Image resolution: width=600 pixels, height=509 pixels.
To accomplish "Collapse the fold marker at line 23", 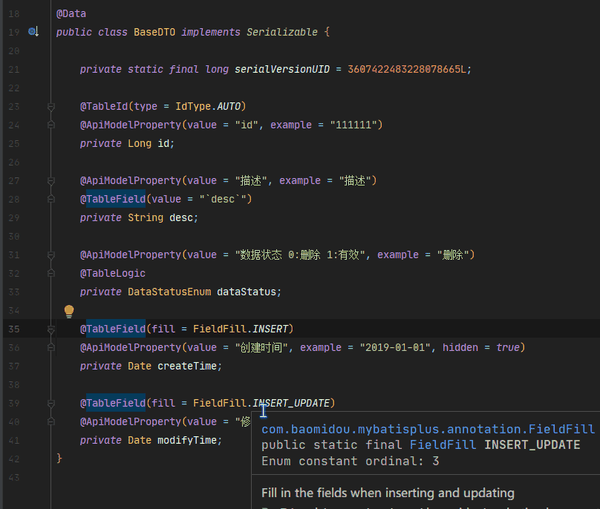I will (51, 106).
